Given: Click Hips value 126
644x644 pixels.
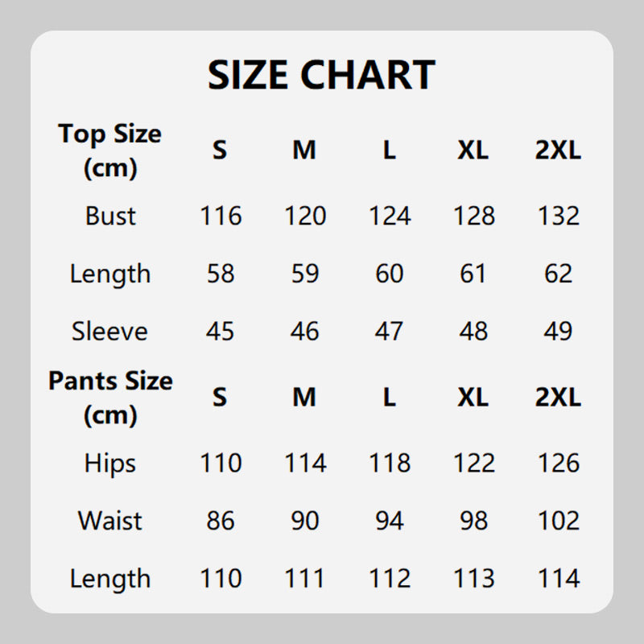Looking at the screenshot, I should [x=558, y=463].
